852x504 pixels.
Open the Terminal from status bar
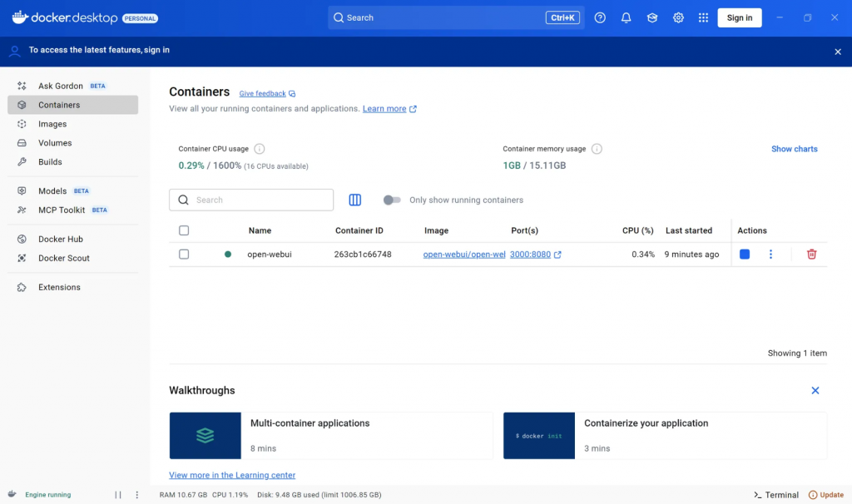tap(776, 495)
